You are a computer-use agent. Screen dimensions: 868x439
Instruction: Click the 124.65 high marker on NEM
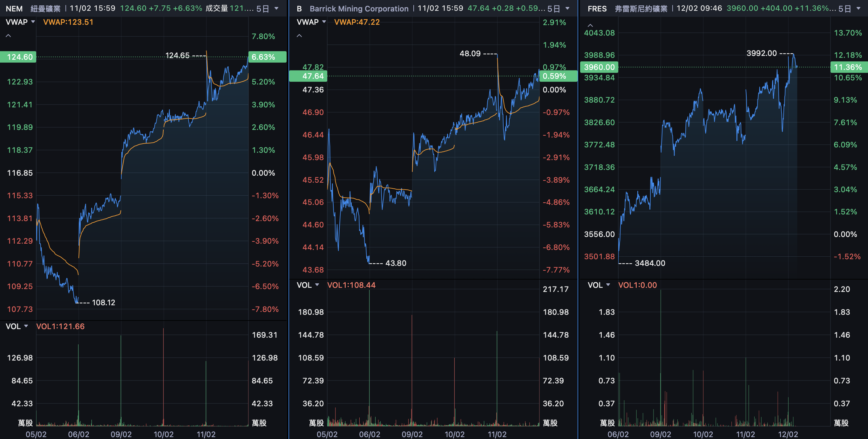pos(177,55)
